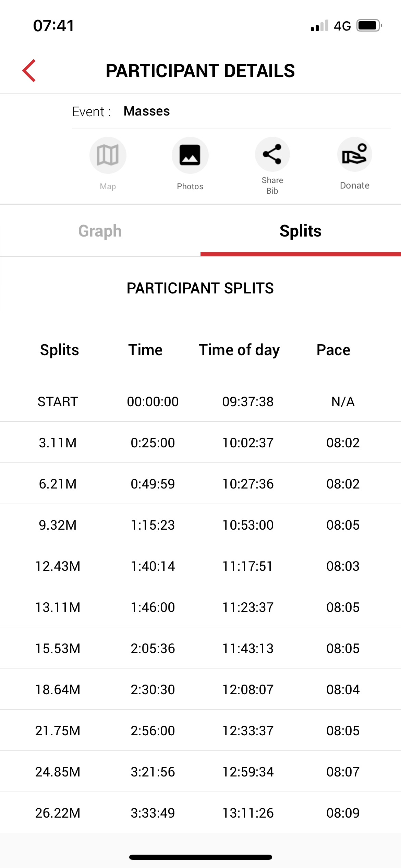The image size is (401, 868).
Task: Open the Photos icon
Action: [x=190, y=155]
